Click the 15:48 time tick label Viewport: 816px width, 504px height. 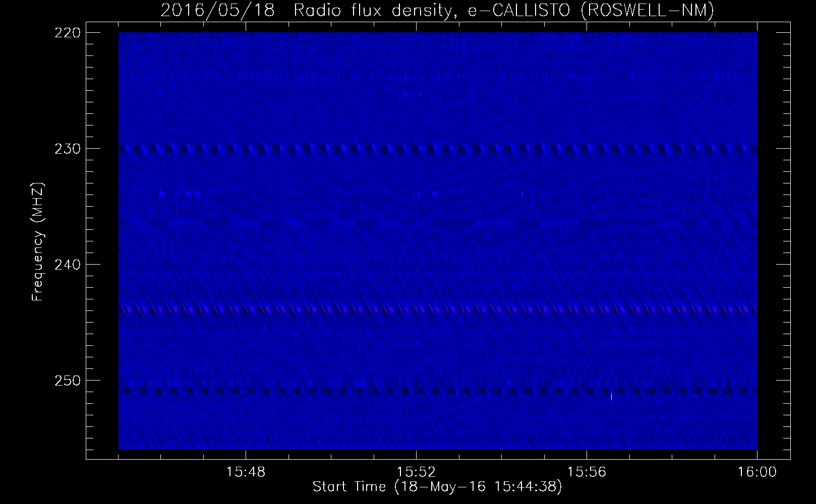(x=246, y=472)
